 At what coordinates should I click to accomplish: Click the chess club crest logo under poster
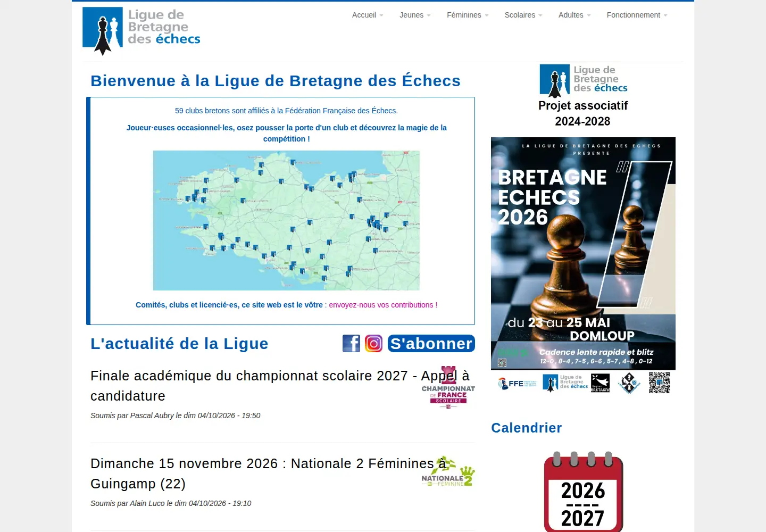629,383
